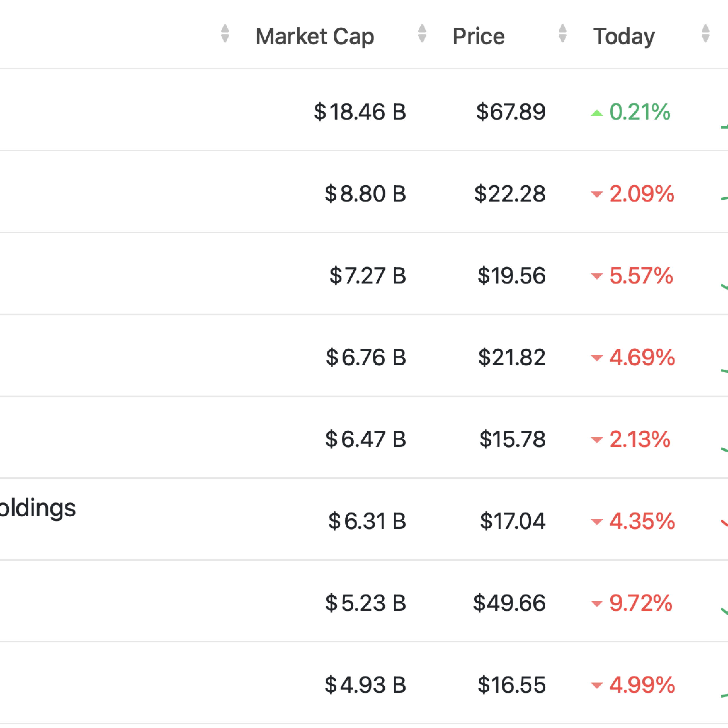Select the Price column header
Image resolution: width=728 pixels, height=728 pixels.
click(x=479, y=37)
